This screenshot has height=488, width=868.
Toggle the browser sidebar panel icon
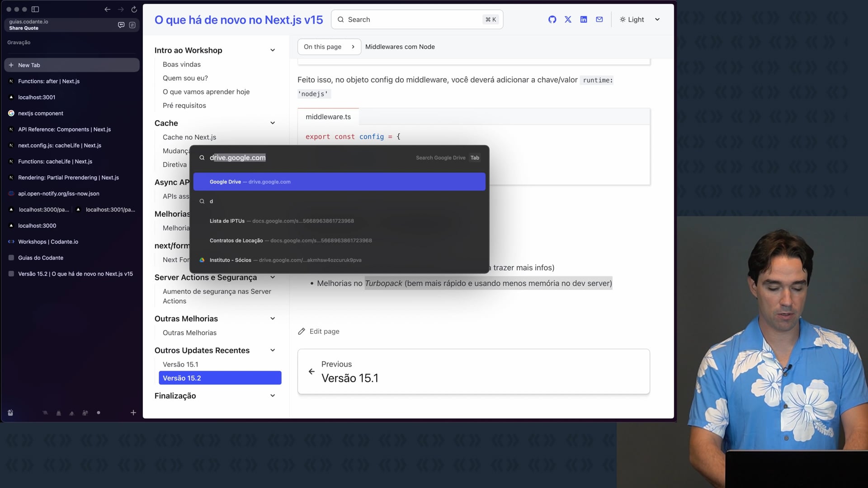pyautogui.click(x=35, y=9)
